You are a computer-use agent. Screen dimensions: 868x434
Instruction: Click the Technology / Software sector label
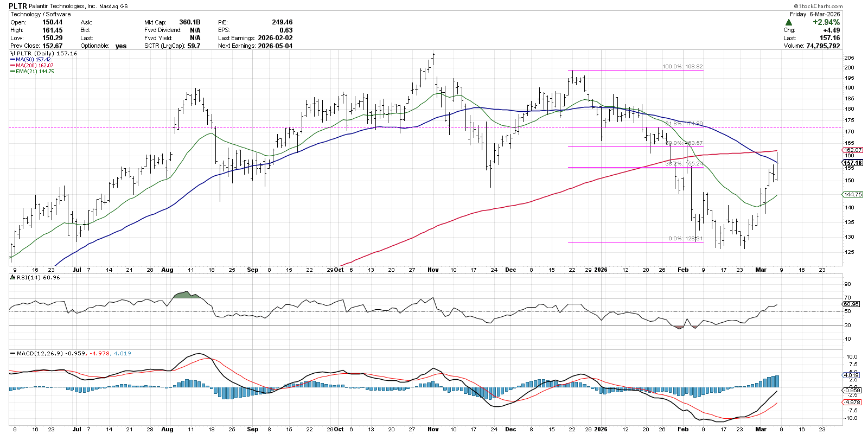coord(41,14)
